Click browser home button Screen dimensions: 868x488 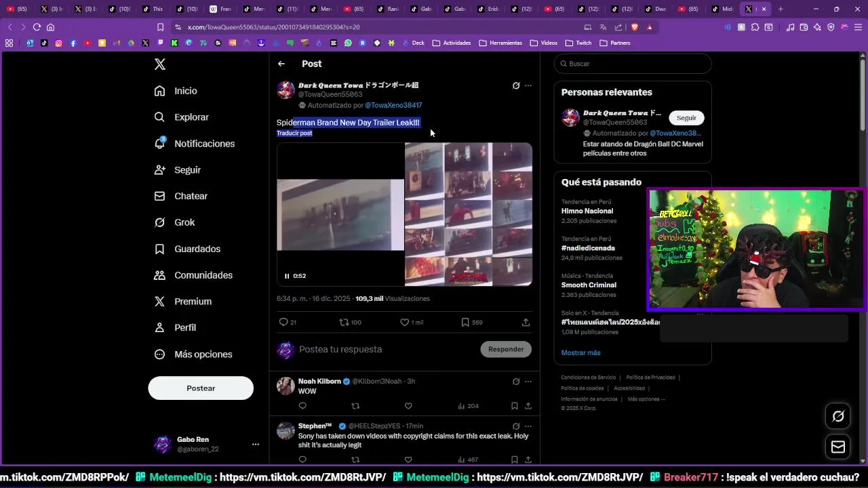point(50,27)
